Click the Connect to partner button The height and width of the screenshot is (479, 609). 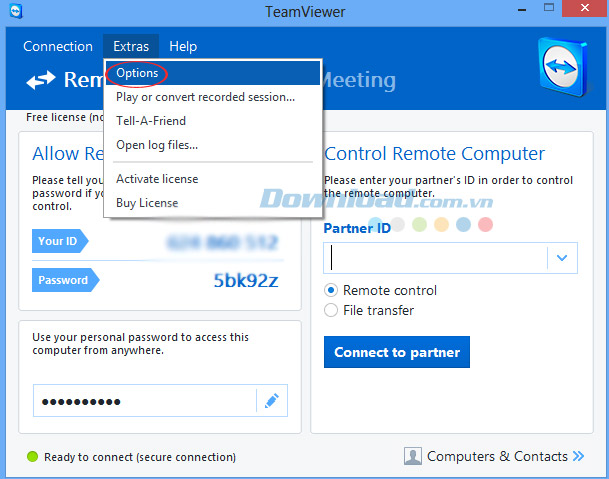point(397,352)
